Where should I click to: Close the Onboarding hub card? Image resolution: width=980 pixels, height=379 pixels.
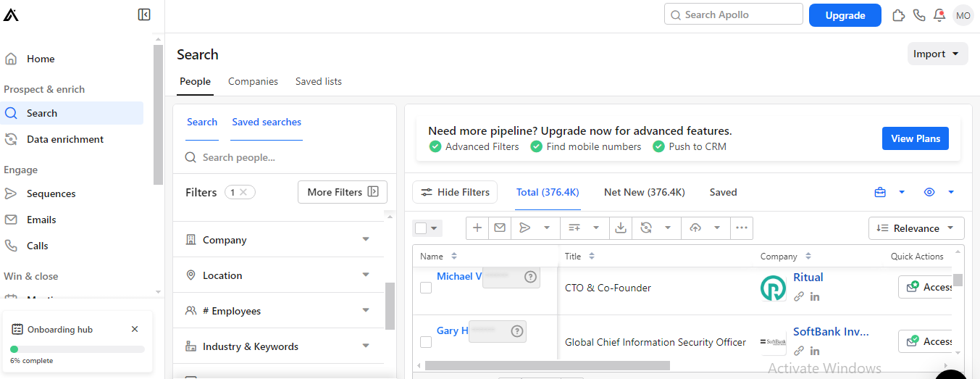pos(135,329)
